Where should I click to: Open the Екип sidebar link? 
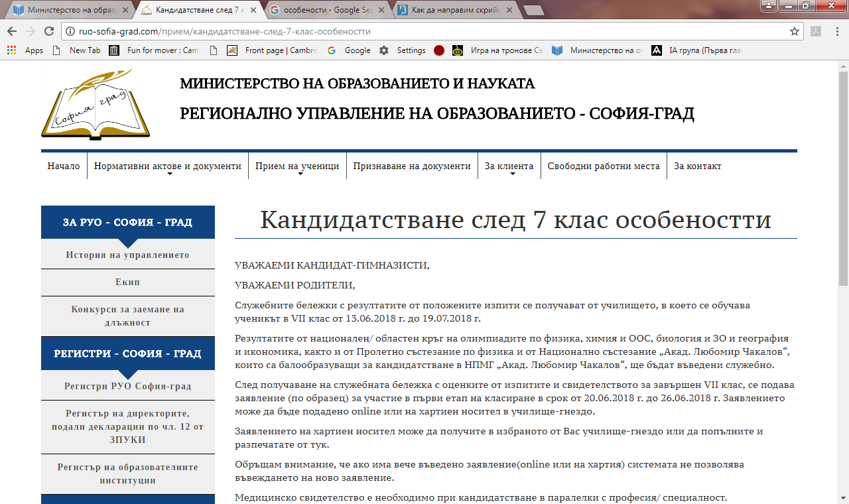[127, 283]
